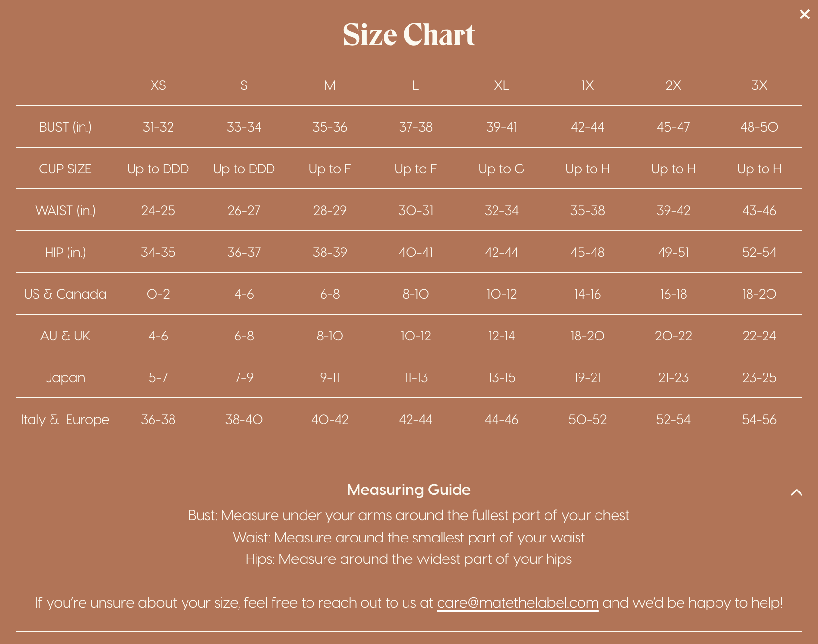Click the 24-25 waist measurement cell
The width and height of the screenshot is (818, 644).
158,211
